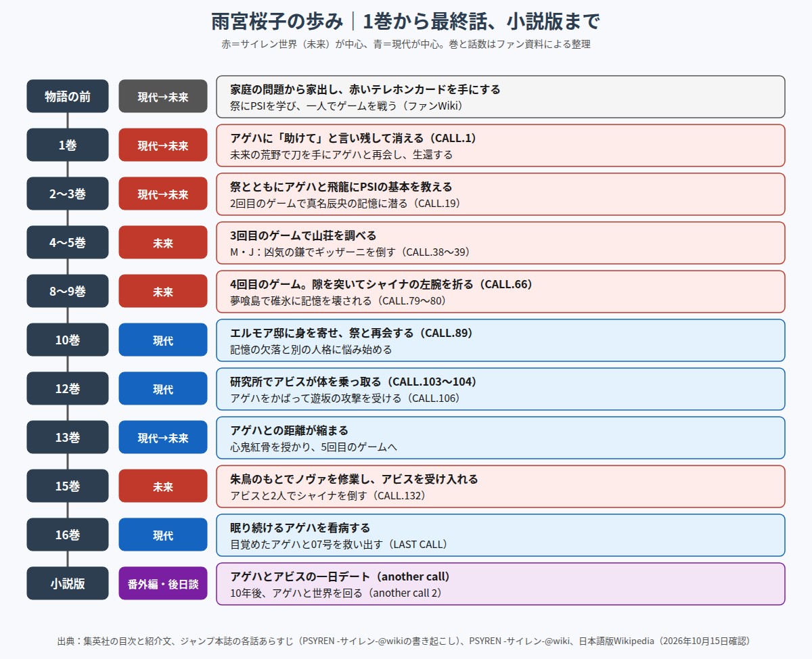Screen dimensions: 812x659
Task: Click the heading 眠り続けるアゲハを看病する
Action: [300, 528]
